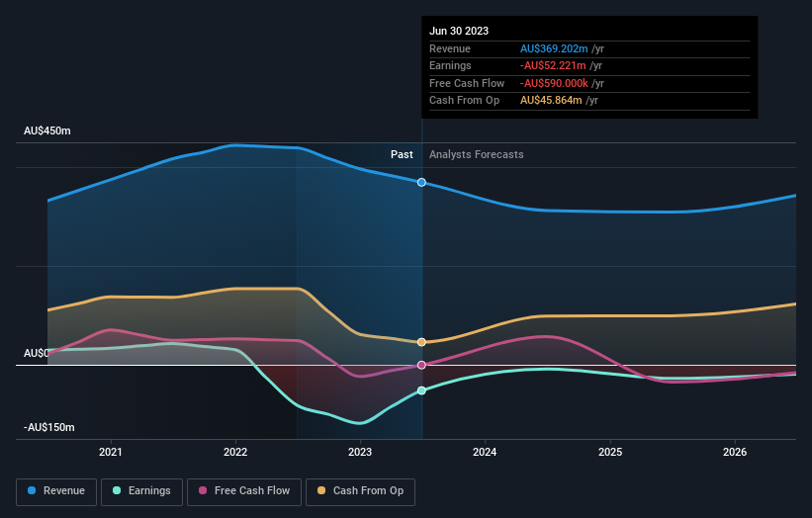Click the 2024 x-axis label

[485, 452]
